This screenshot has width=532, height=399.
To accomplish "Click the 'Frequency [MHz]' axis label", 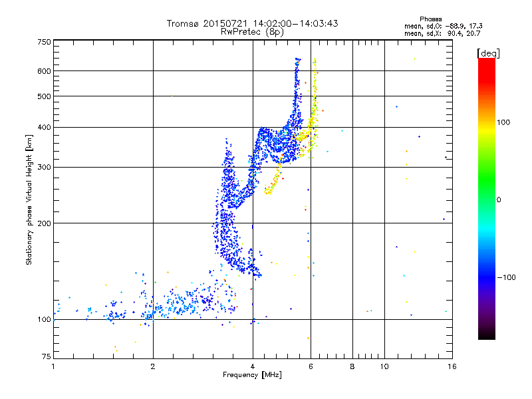I will coord(252,375).
